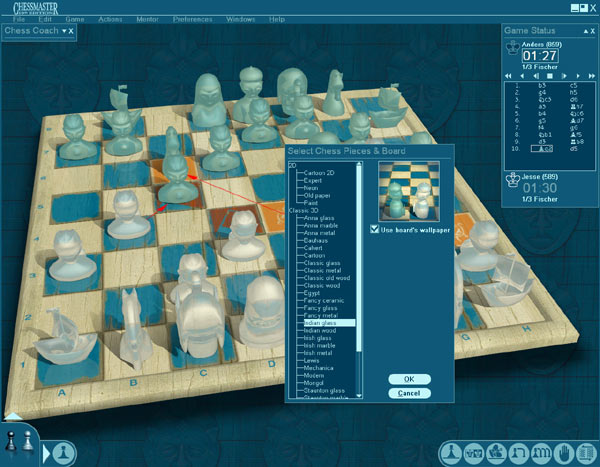
Task: Expand the light triangle above the bottom-left pawn icons
Action: [13, 417]
